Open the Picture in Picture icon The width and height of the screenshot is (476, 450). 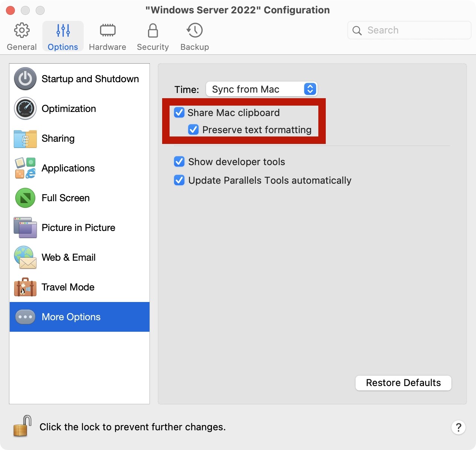[x=25, y=228]
